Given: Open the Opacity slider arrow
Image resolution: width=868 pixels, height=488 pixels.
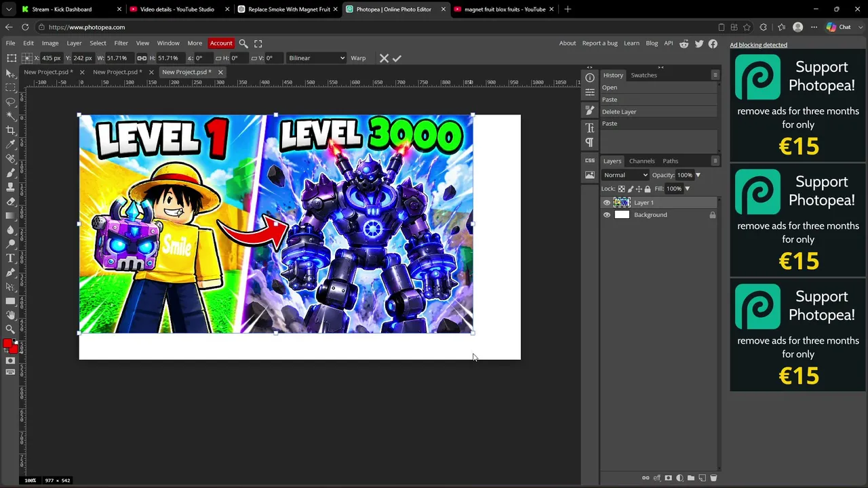Looking at the screenshot, I should click(698, 175).
